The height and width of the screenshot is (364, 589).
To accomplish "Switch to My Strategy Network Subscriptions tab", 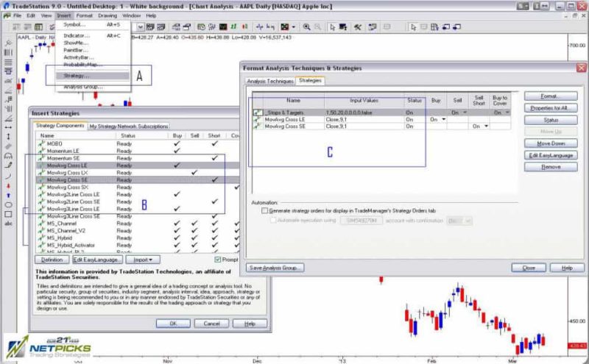I will coord(128,126).
